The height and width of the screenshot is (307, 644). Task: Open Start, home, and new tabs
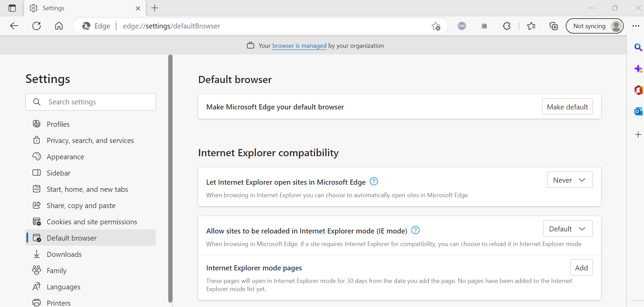pos(90,189)
